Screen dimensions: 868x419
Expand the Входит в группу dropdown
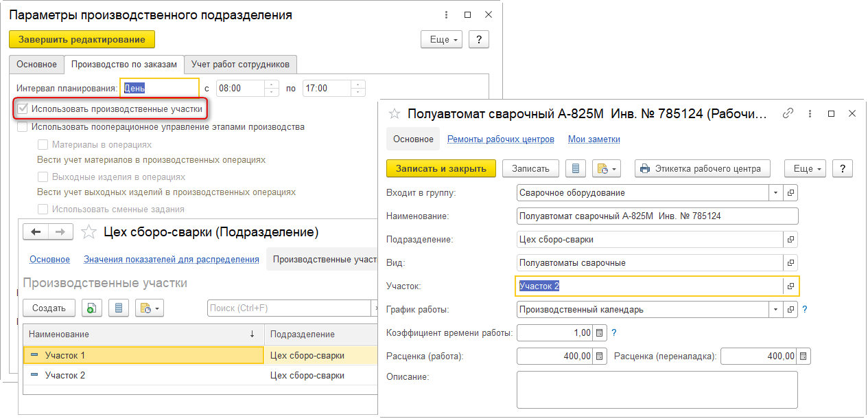[x=776, y=193]
